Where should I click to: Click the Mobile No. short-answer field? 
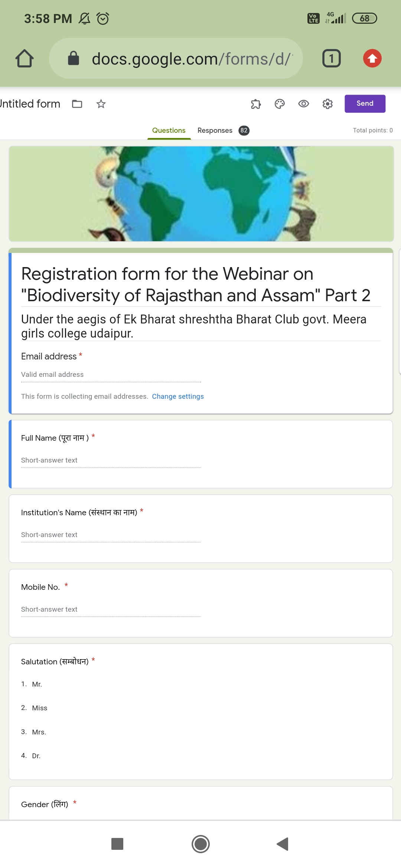[111, 609]
